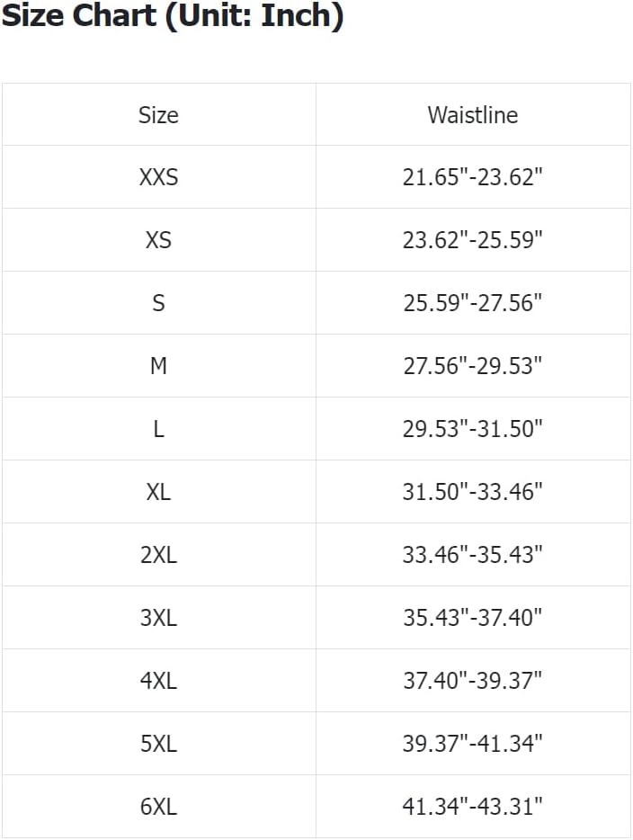Click the Size Chart (Unit: Inch) heading
The width and height of the screenshot is (633, 840).
(172, 15)
